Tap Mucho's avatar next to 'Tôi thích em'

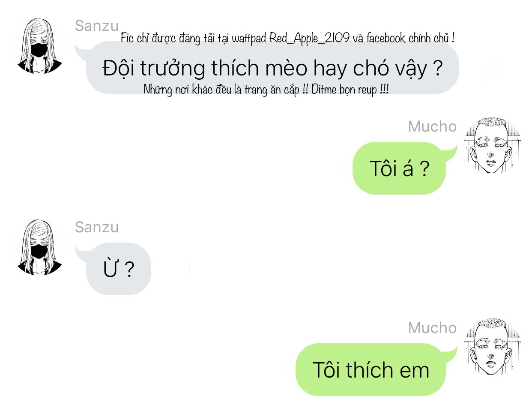pyautogui.click(x=493, y=347)
